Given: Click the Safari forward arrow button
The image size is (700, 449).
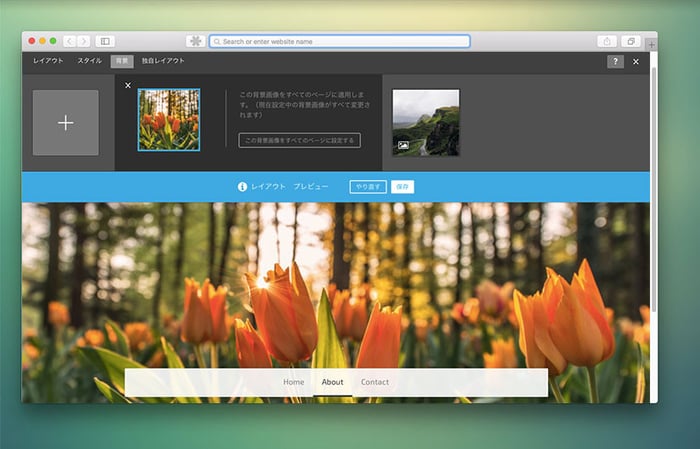Looking at the screenshot, I should tap(83, 42).
